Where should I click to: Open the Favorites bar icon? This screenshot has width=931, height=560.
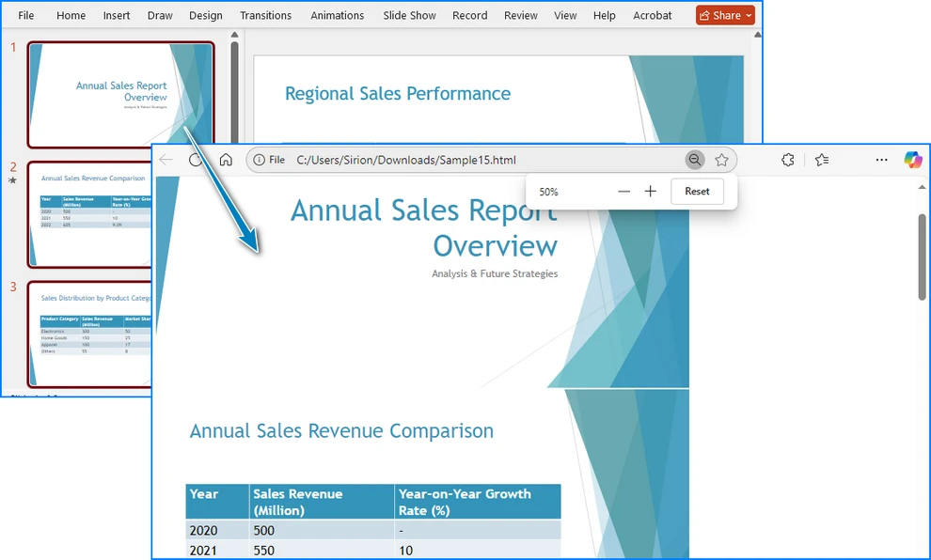(819, 160)
